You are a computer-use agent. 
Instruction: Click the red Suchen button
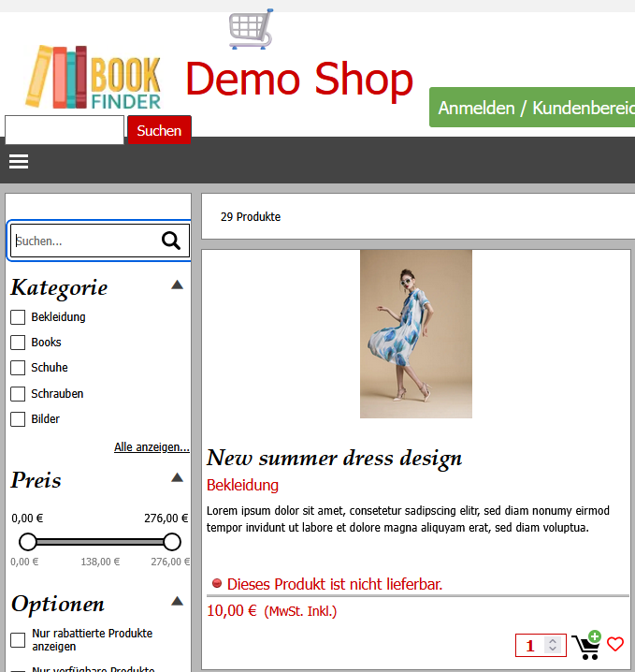pyautogui.click(x=159, y=130)
